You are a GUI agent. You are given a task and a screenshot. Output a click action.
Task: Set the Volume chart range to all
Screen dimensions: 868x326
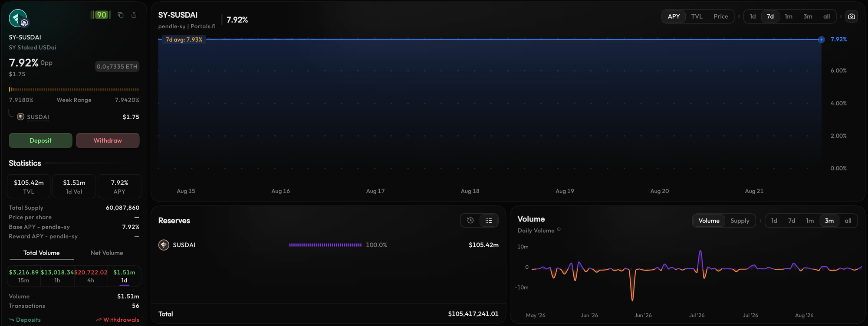[848, 221]
